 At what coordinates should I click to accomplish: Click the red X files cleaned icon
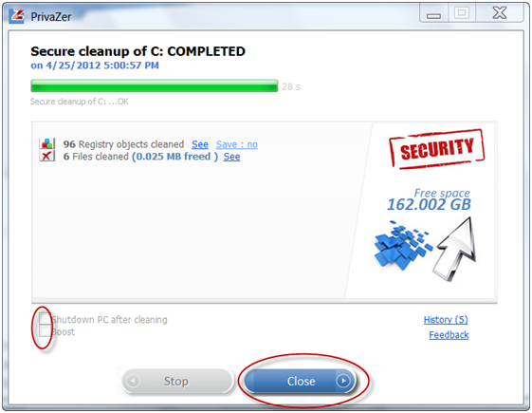47,156
